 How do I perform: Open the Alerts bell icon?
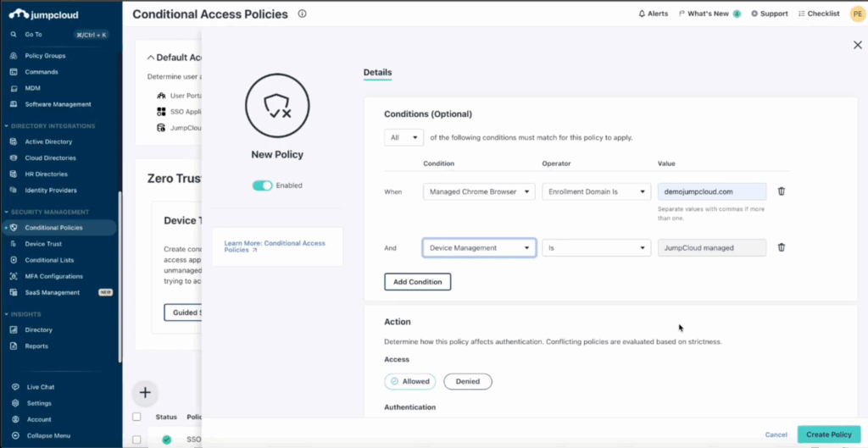642,14
